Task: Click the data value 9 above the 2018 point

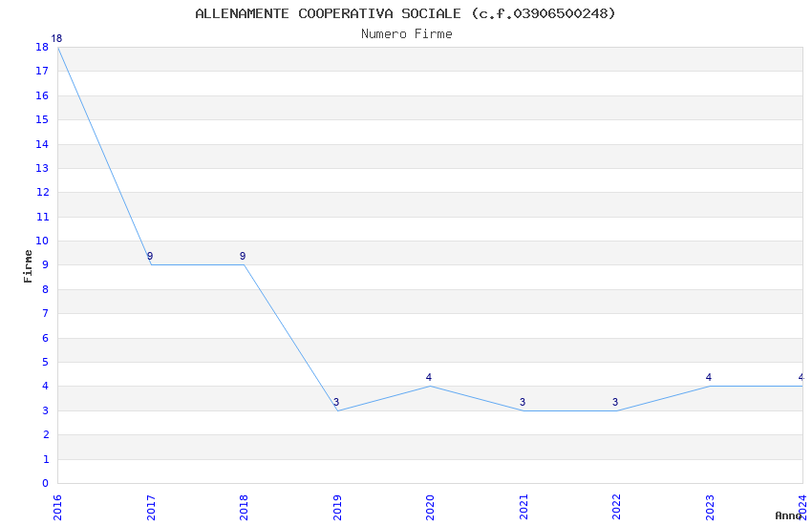Action: coord(243,256)
